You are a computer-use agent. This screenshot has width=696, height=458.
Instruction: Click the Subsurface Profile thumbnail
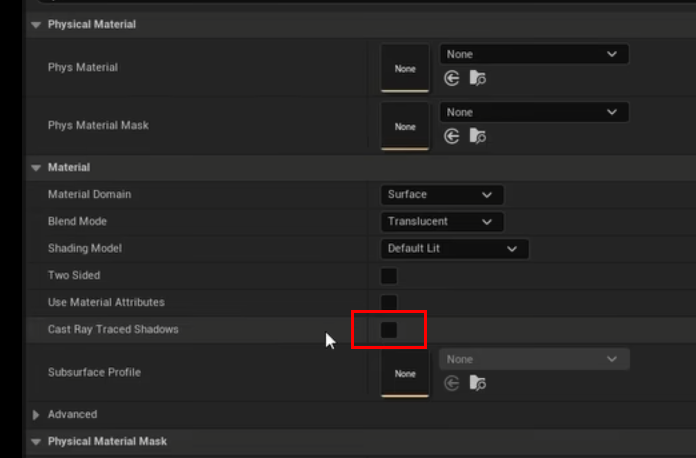pos(405,373)
